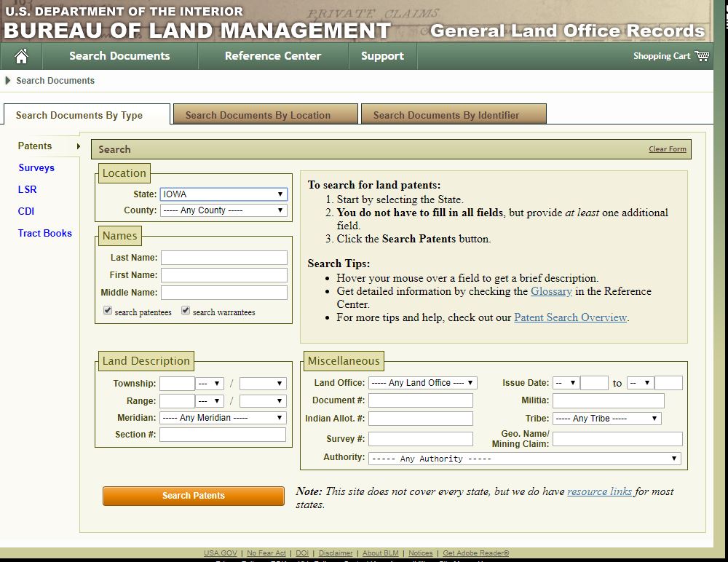Open the USA.GOV footer link

[x=221, y=553]
